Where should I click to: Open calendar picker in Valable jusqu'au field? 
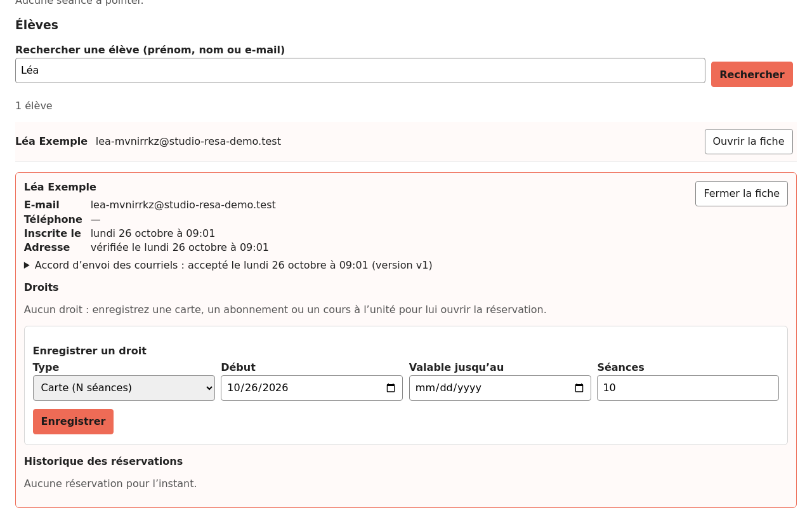[x=579, y=388]
